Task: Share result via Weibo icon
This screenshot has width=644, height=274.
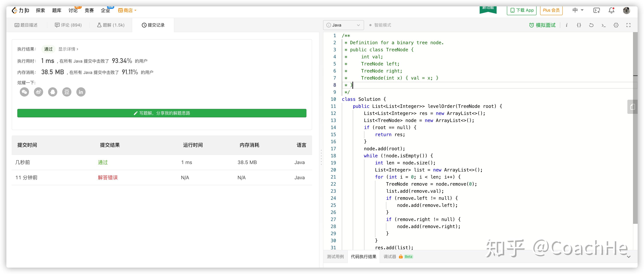Action: tap(39, 92)
